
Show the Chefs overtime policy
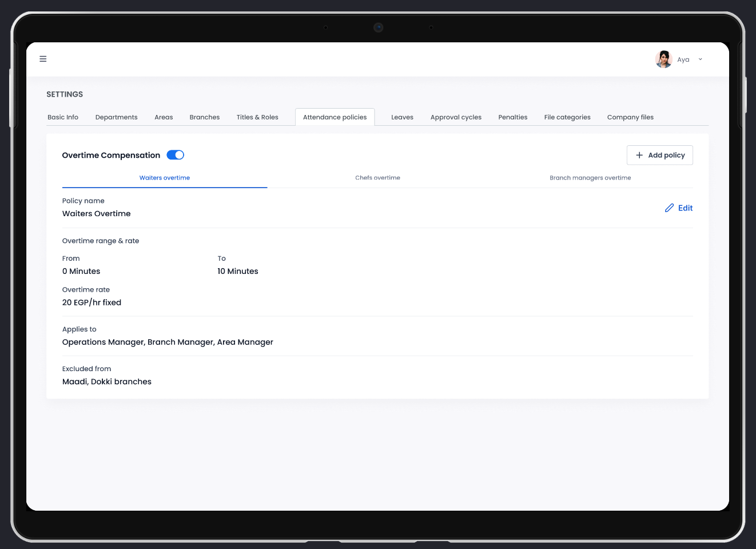[x=377, y=178]
